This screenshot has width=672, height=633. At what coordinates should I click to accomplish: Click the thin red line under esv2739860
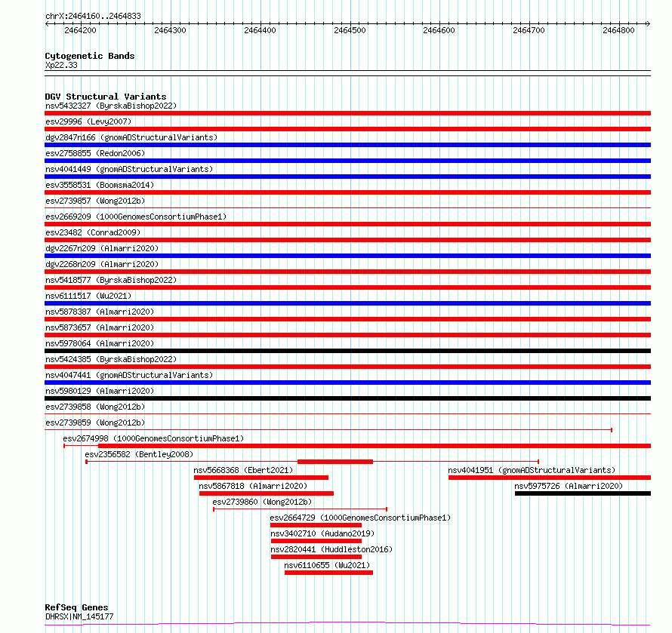[300, 509]
